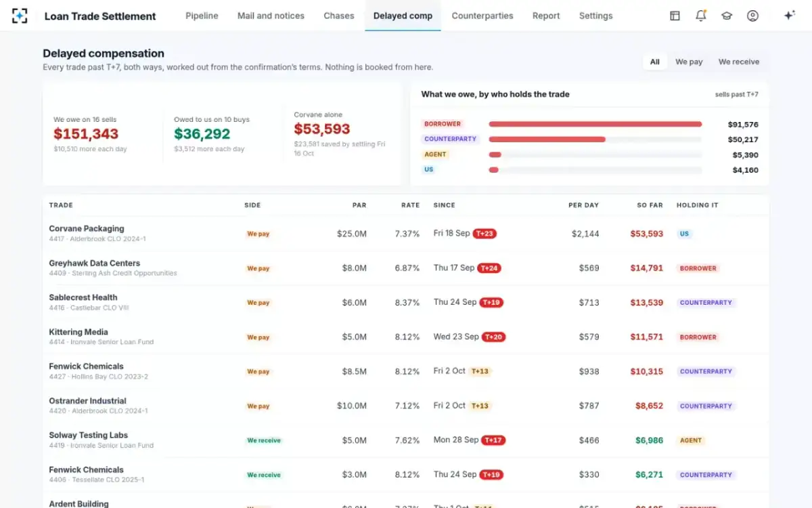Open the graduation cap learning icon
812x508 pixels.
tap(727, 16)
